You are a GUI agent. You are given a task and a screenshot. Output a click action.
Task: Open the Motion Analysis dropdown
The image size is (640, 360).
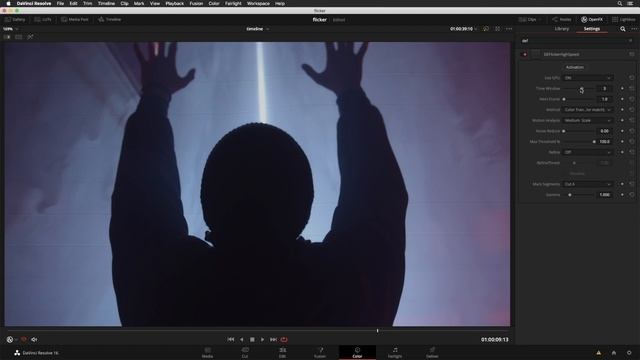tap(588, 120)
